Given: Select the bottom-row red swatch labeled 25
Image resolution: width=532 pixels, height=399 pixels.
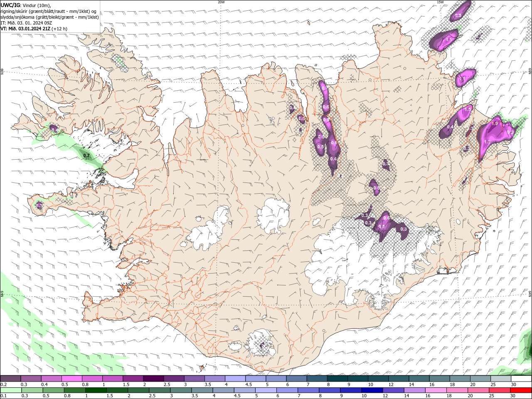Looking at the screenshot, I should coord(500,390).
